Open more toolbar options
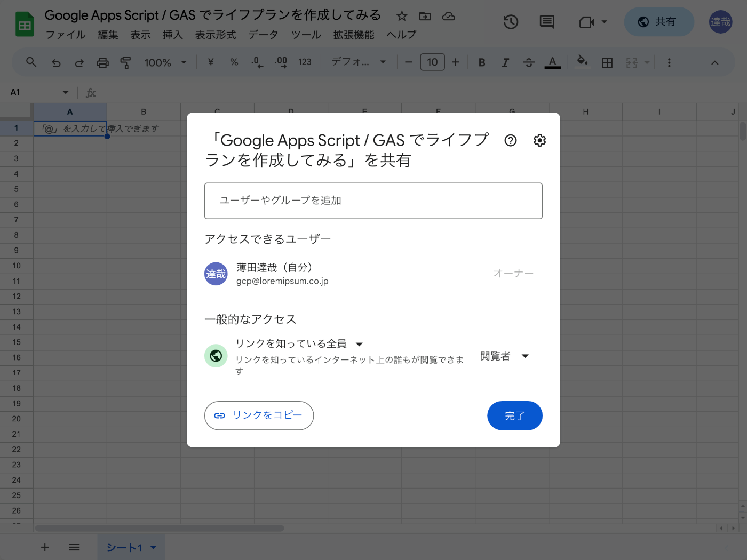 pyautogui.click(x=669, y=62)
